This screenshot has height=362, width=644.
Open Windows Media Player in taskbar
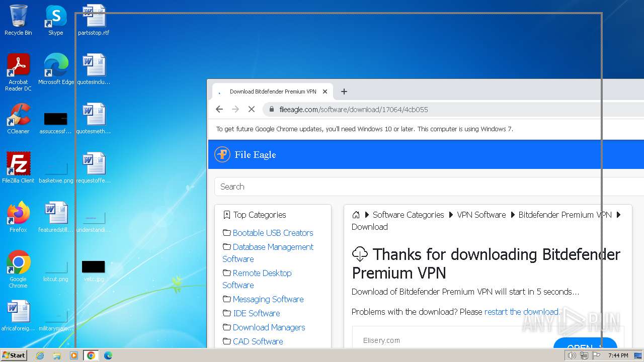74,355
